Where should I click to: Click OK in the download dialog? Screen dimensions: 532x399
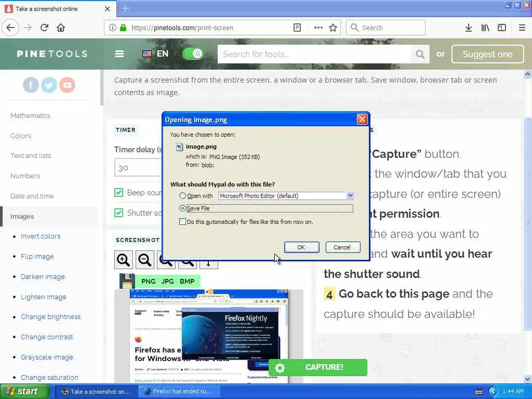pyautogui.click(x=301, y=247)
